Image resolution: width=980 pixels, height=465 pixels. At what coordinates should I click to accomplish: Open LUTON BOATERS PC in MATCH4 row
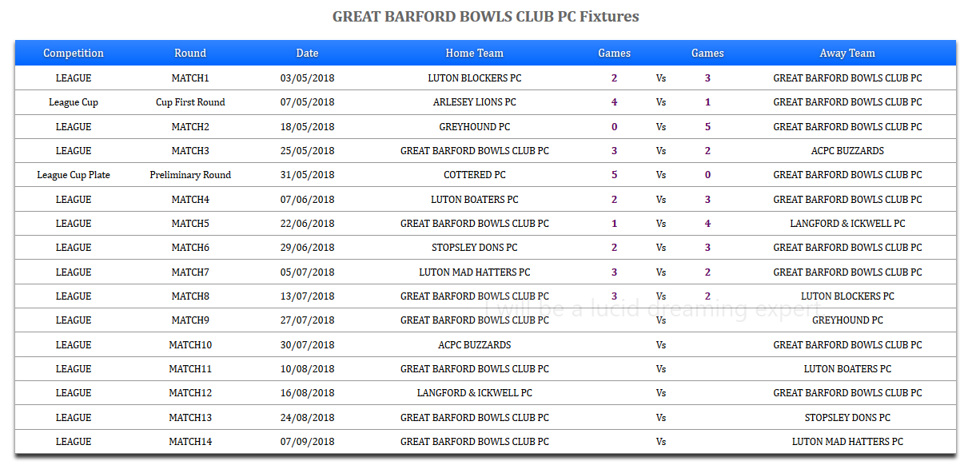(475, 200)
